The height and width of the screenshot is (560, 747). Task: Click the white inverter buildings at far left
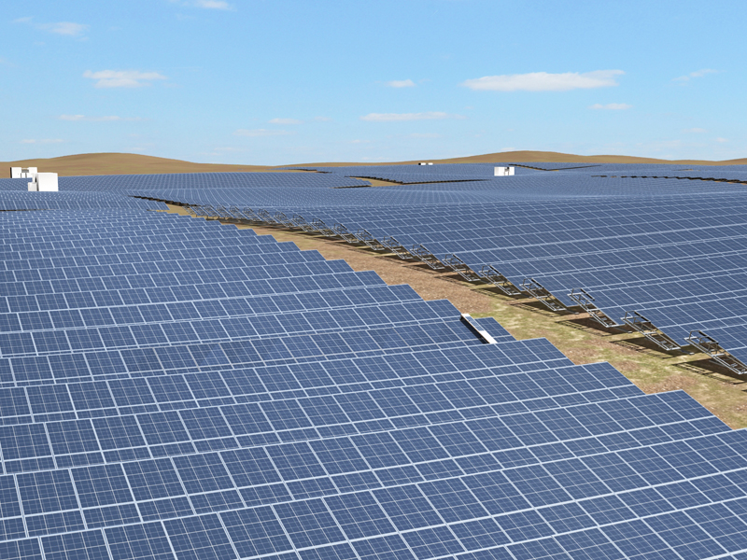click(x=35, y=178)
